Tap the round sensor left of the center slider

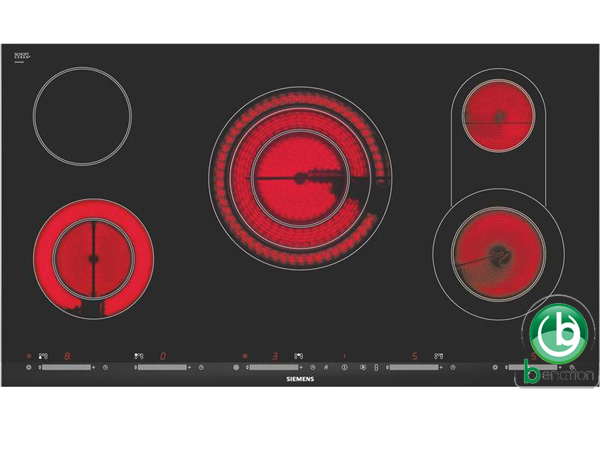[237, 367]
